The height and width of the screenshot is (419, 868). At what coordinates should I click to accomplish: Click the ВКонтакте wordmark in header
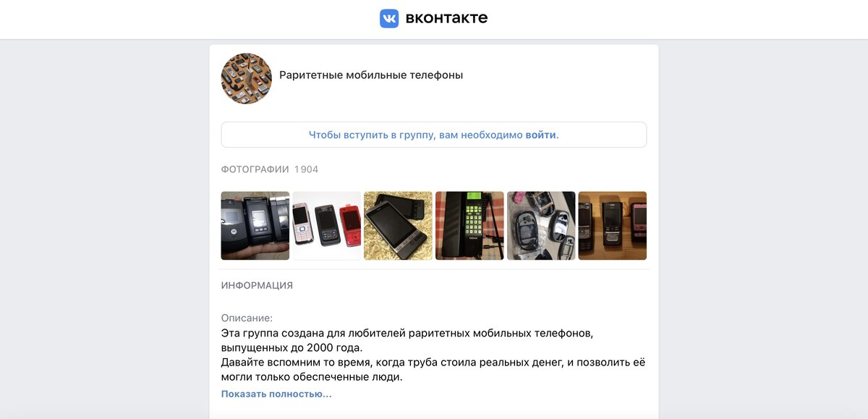point(446,19)
